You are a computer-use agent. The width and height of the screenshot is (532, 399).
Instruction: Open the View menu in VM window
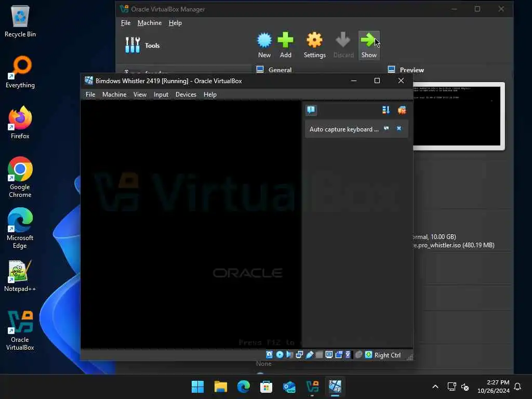[140, 95]
